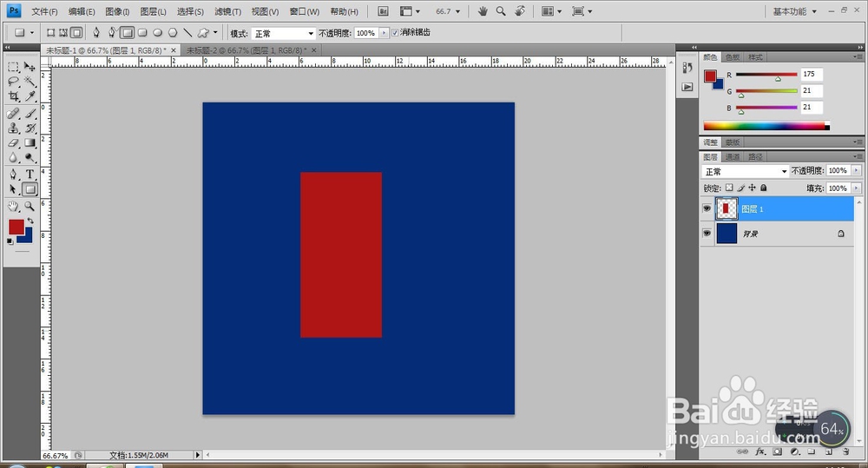
Task: Pick Line shape in options bar
Action: coord(187,33)
